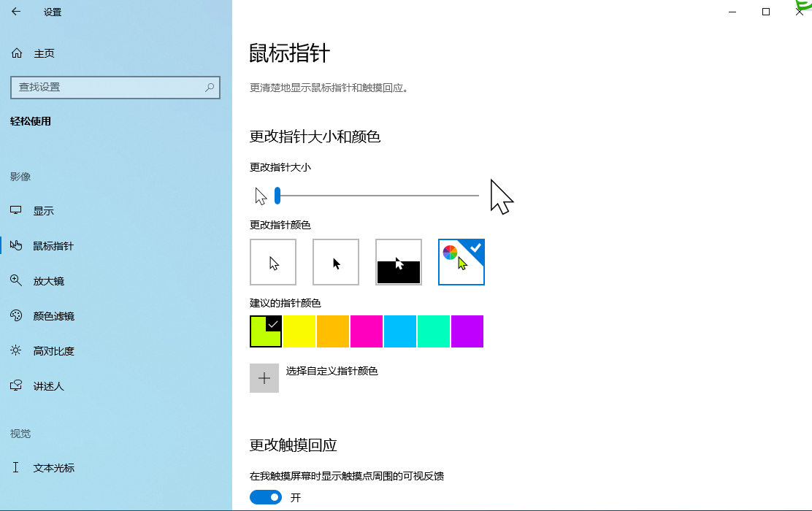Select the 放大镜 magnifier icon

(x=16, y=280)
